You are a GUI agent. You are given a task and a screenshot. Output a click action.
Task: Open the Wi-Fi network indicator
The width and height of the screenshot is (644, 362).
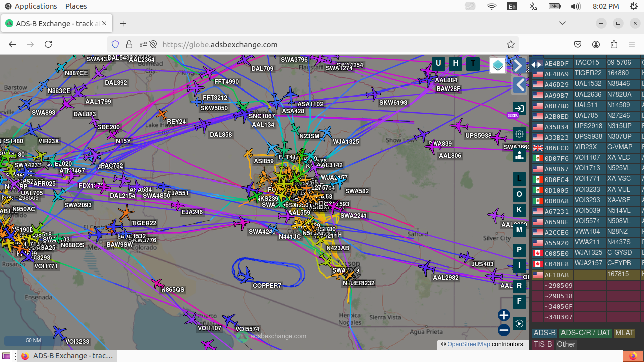tap(492, 6)
